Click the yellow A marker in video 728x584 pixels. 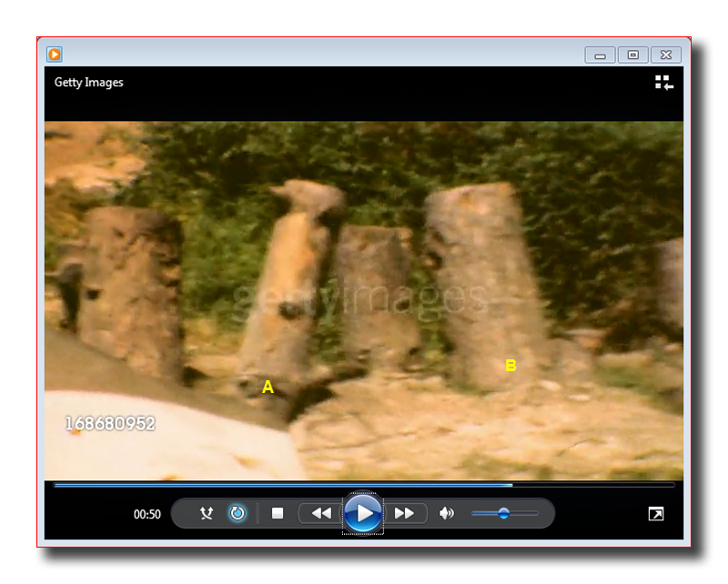coord(268,388)
